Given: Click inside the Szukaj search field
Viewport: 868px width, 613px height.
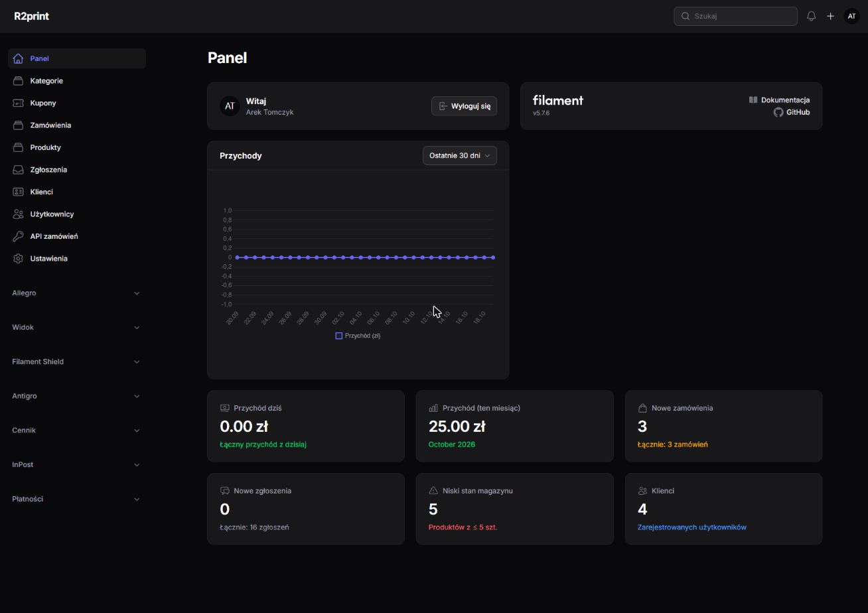Looking at the screenshot, I should pos(735,16).
